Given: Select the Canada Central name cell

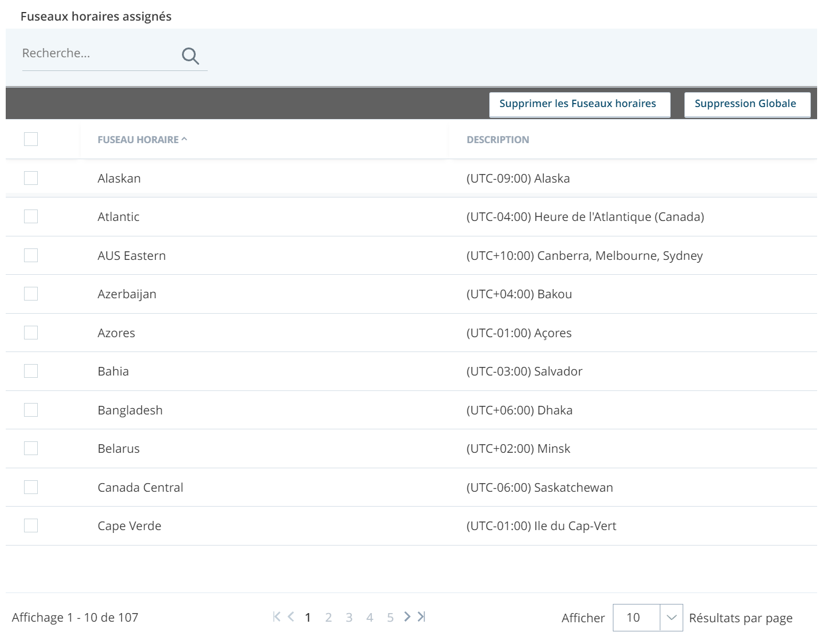Looking at the screenshot, I should point(140,487).
